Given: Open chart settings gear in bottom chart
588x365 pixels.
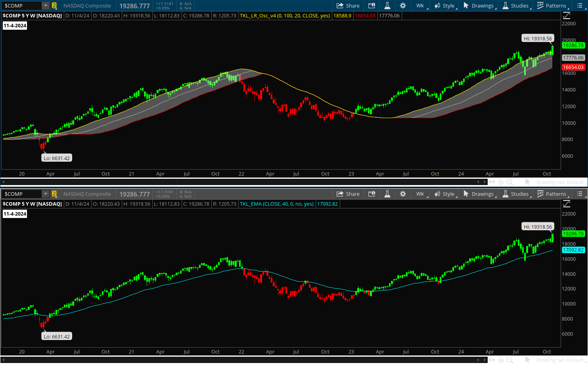Looking at the screenshot, I should (403, 194).
